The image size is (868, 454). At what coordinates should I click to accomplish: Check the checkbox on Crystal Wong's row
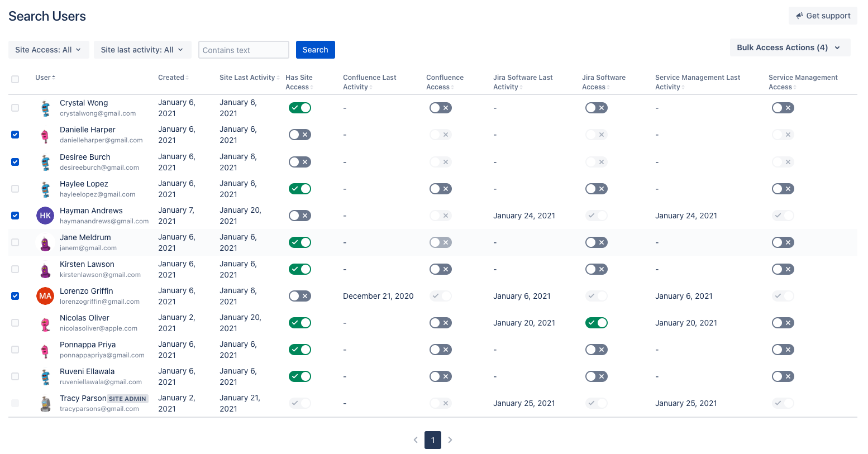pos(15,108)
